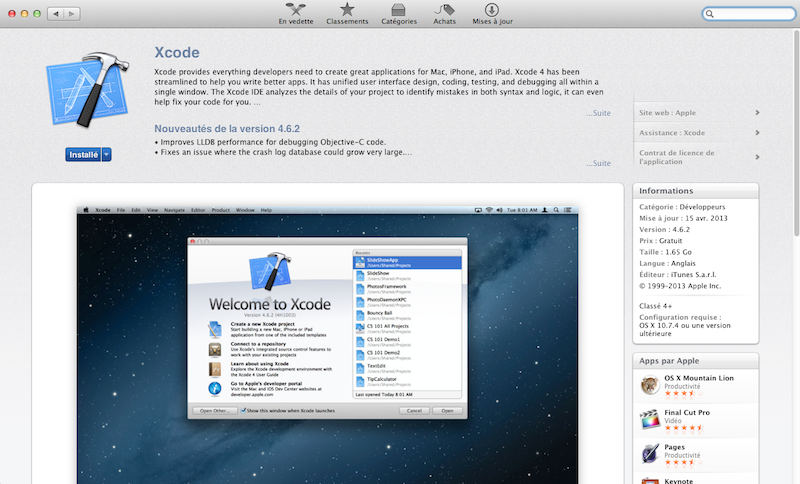This screenshot has height=484, width=800.
Task: Navigate back with the left arrow
Action: [53, 14]
